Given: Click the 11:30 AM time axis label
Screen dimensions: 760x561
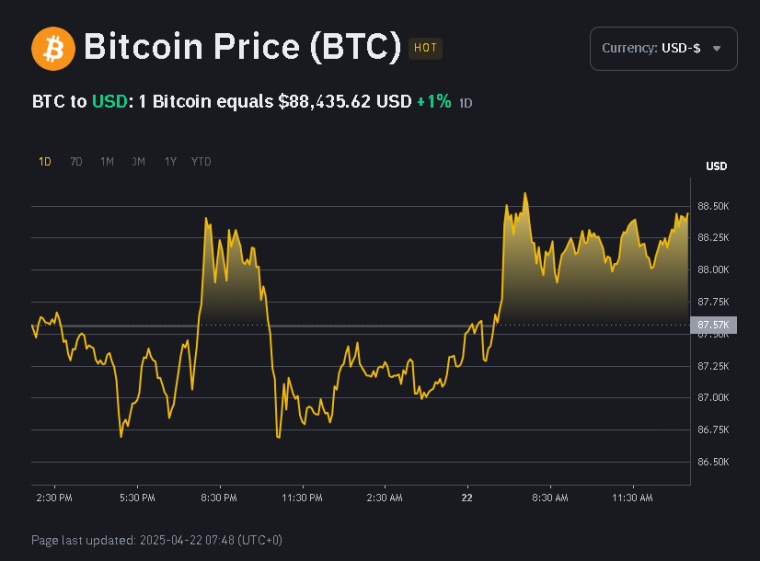Looking at the screenshot, I should [632, 497].
